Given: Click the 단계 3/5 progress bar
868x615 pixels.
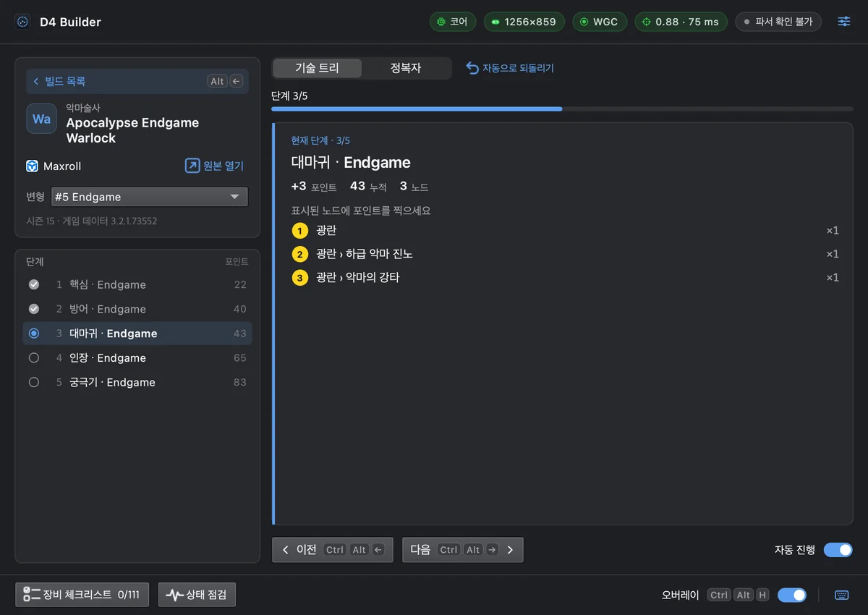Looking at the screenshot, I should (x=562, y=109).
